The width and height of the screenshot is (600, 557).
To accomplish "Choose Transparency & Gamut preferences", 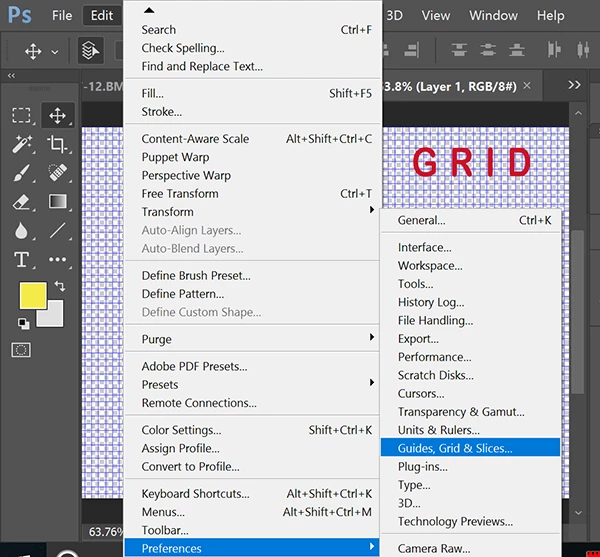I will (470, 412).
